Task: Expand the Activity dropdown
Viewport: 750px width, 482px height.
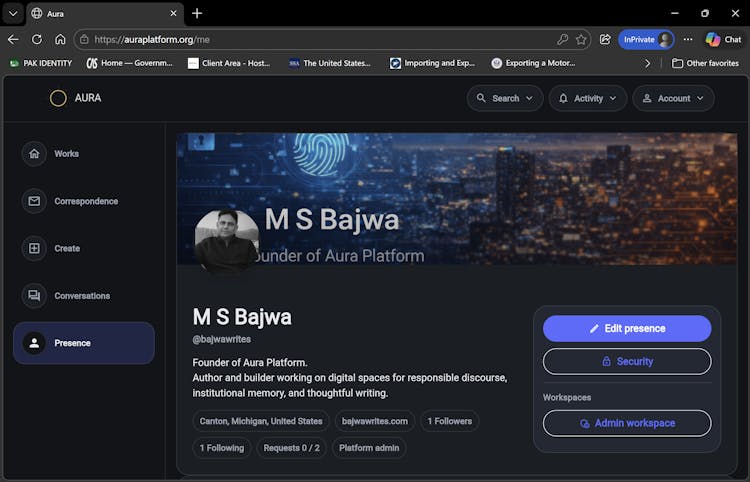Action: [x=588, y=98]
